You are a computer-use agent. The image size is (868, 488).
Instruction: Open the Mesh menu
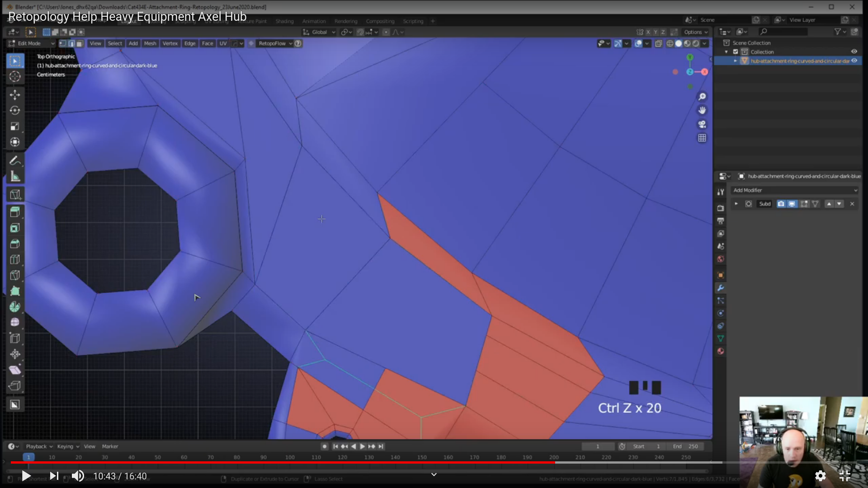click(150, 43)
